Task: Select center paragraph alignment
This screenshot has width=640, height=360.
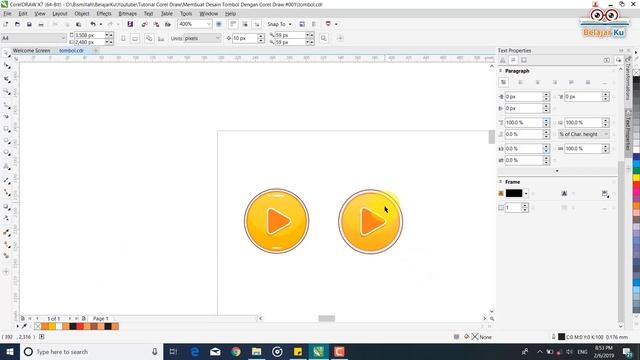Action: 537,82
